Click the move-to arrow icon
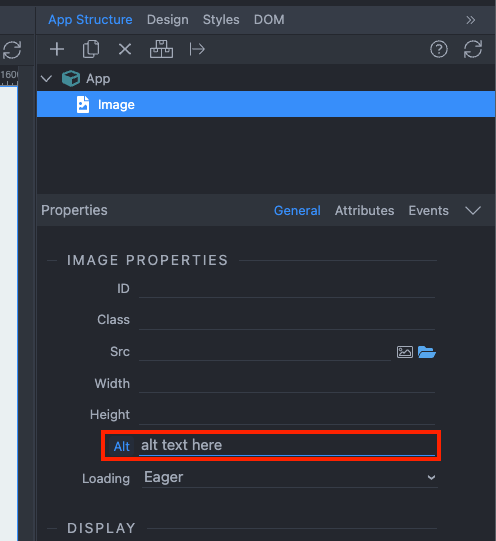The height and width of the screenshot is (541, 496). coord(197,49)
